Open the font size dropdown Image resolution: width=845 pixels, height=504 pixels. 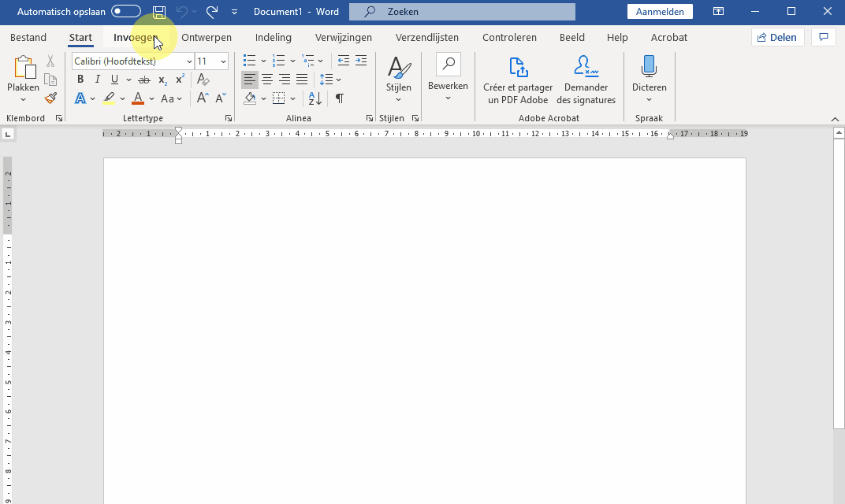tap(223, 61)
